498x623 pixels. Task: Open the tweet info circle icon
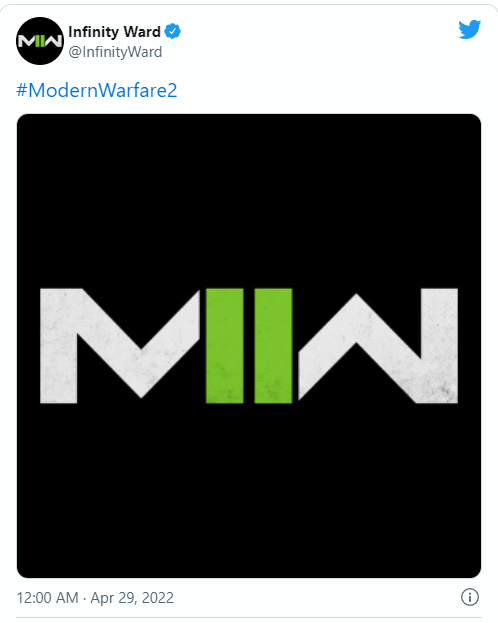[470, 597]
